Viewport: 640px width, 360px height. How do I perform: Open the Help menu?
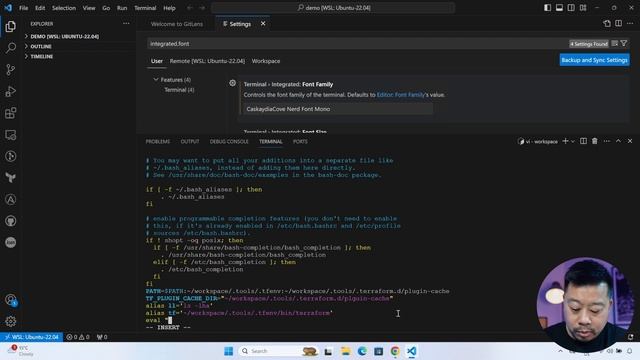169,8
